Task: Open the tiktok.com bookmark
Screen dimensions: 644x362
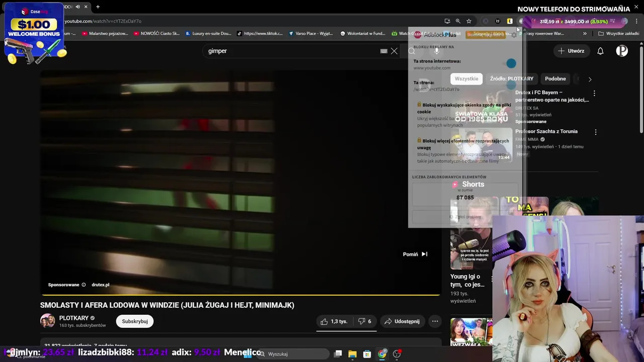Action: click(x=260, y=34)
